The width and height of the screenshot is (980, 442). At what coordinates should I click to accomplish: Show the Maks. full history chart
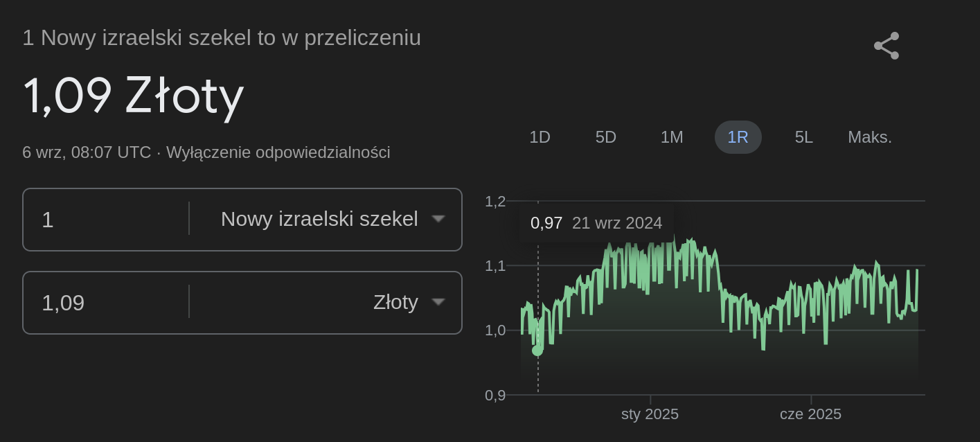(870, 137)
